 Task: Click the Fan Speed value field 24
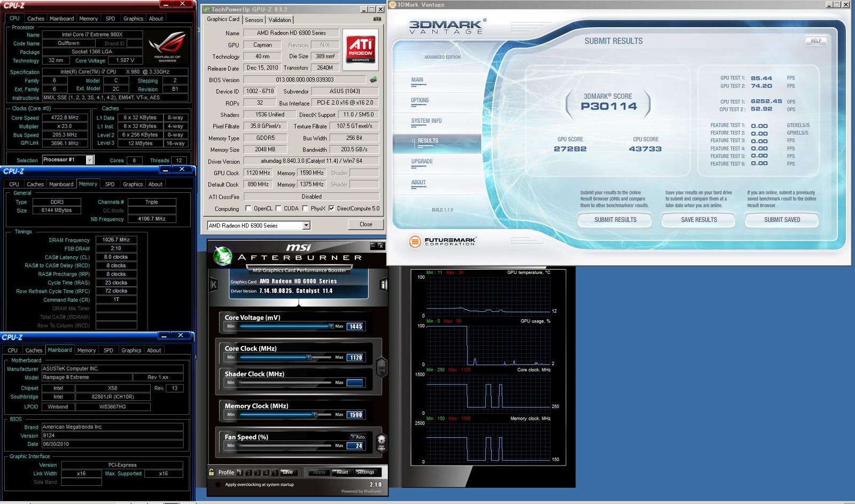(355, 445)
